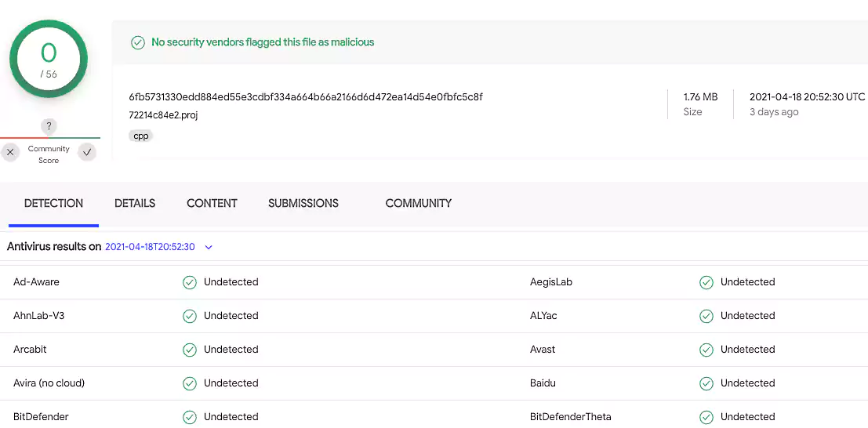
Task: Click the ALYac vendor name
Action: [543, 316]
